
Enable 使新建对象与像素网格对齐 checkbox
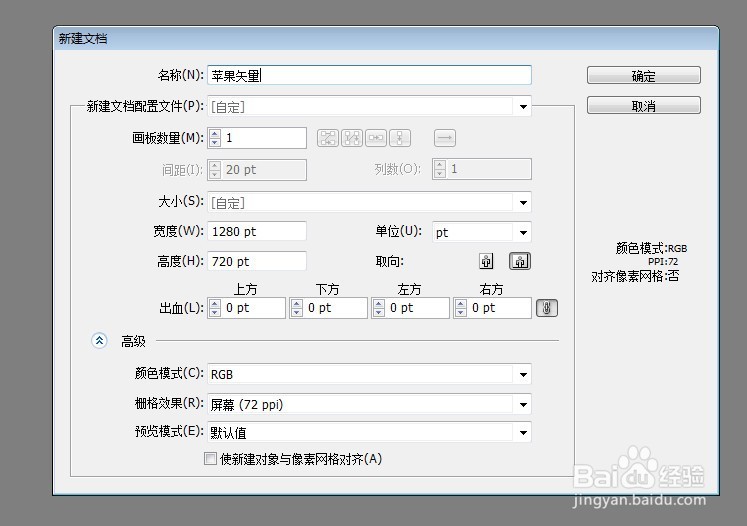210,458
